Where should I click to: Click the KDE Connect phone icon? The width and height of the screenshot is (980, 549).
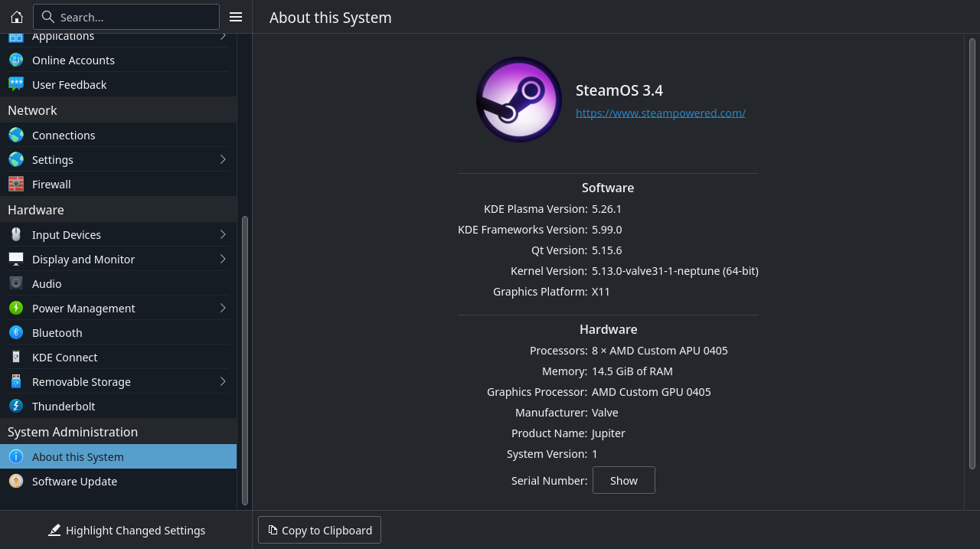pos(16,357)
